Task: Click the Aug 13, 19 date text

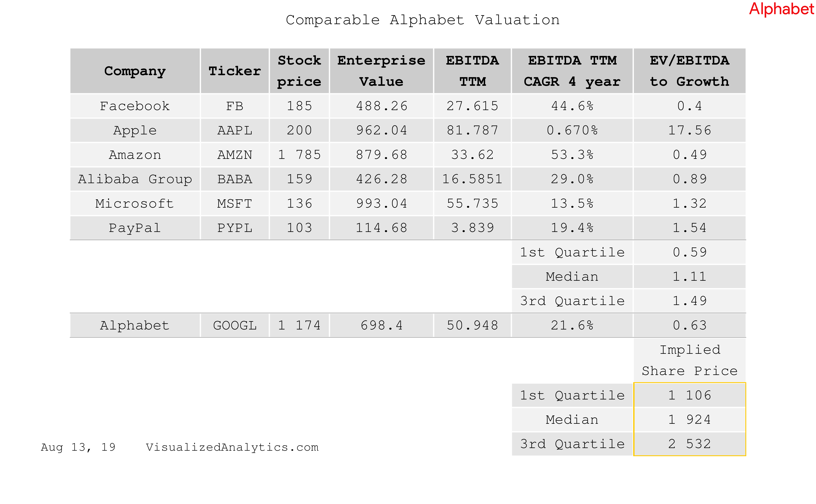Action: coord(78,447)
